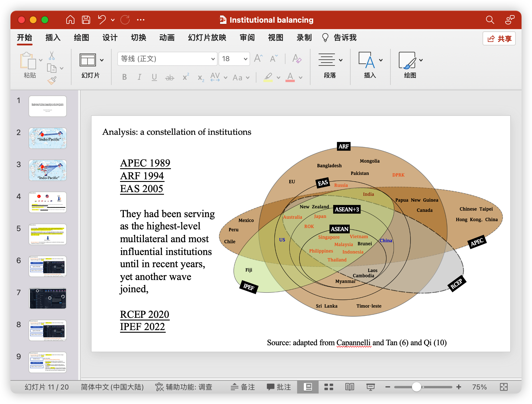Viewport: 532px width, 404px height.
Task: Switch to the 视图 tab
Action: tap(276, 38)
